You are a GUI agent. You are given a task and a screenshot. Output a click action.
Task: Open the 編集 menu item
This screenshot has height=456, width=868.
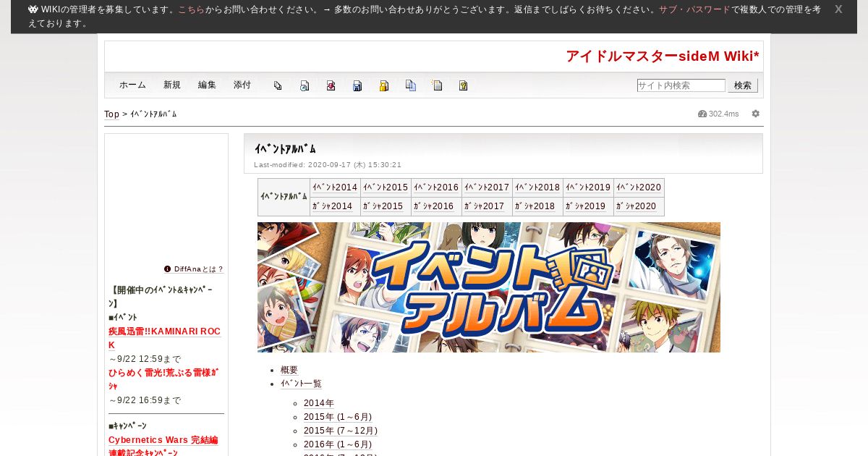[207, 85]
